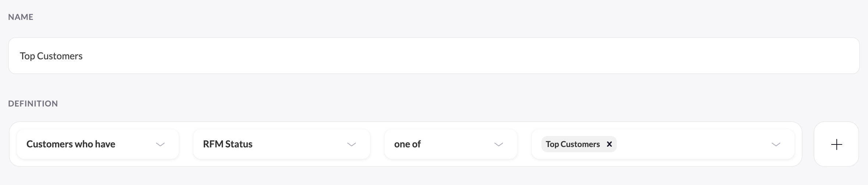Screen dimensions: 868x185
Task: Click the chevron beside "Customers who have"
Action: 160,144
